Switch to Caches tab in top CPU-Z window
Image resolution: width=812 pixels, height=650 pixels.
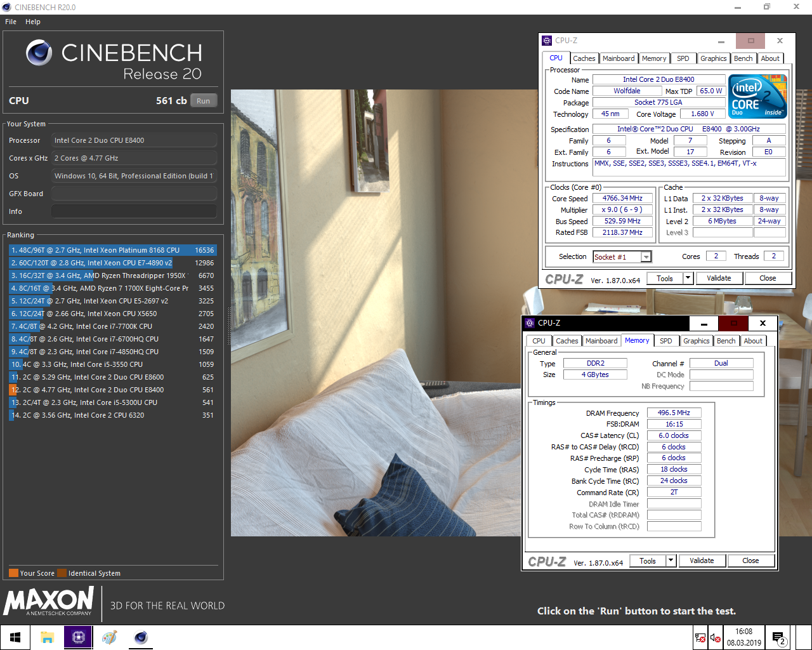pos(584,58)
